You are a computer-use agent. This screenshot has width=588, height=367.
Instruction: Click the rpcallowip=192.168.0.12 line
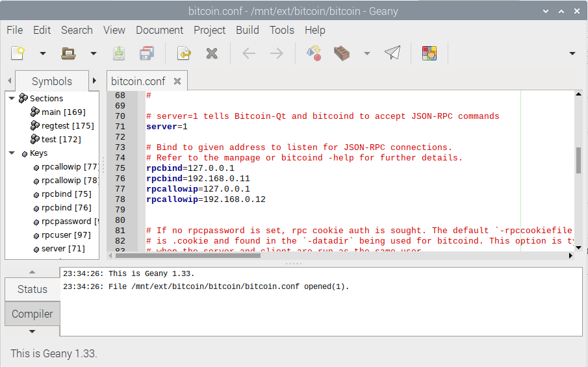tap(206, 199)
